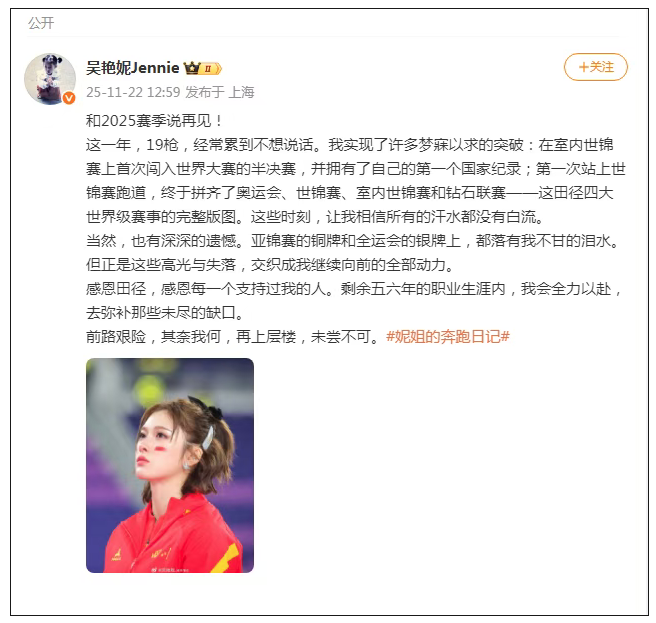Click the post timestamp 25-11-22 12:59
The width and height of the screenshot is (656, 623).
click(x=133, y=92)
